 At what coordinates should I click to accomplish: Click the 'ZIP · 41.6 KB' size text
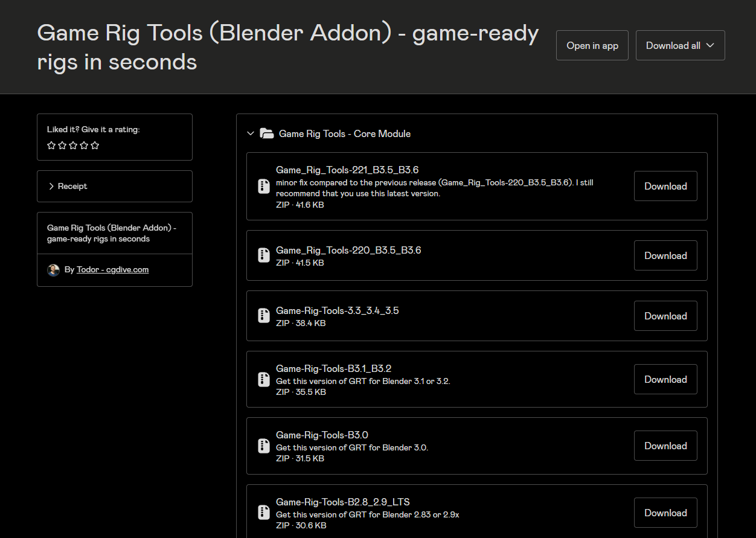(x=300, y=205)
